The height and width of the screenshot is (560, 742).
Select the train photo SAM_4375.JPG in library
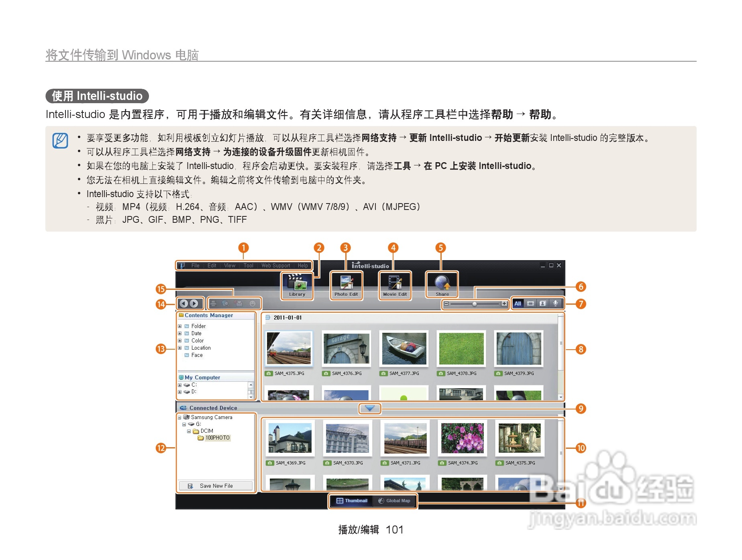coord(289,348)
